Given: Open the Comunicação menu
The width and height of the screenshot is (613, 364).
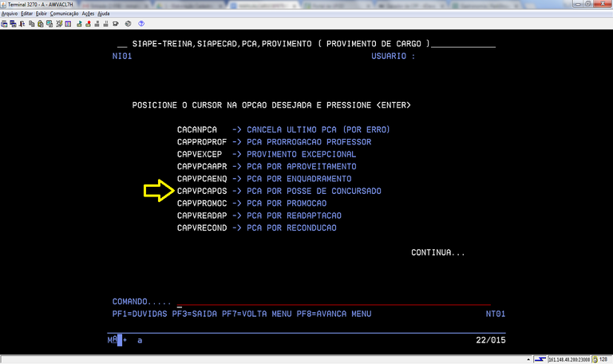Looking at the screenshot, I should tap(63, 14).
